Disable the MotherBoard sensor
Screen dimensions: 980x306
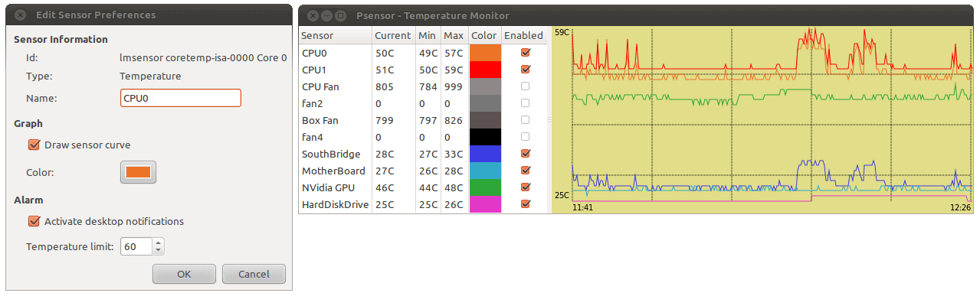click(x=525, y=171)
